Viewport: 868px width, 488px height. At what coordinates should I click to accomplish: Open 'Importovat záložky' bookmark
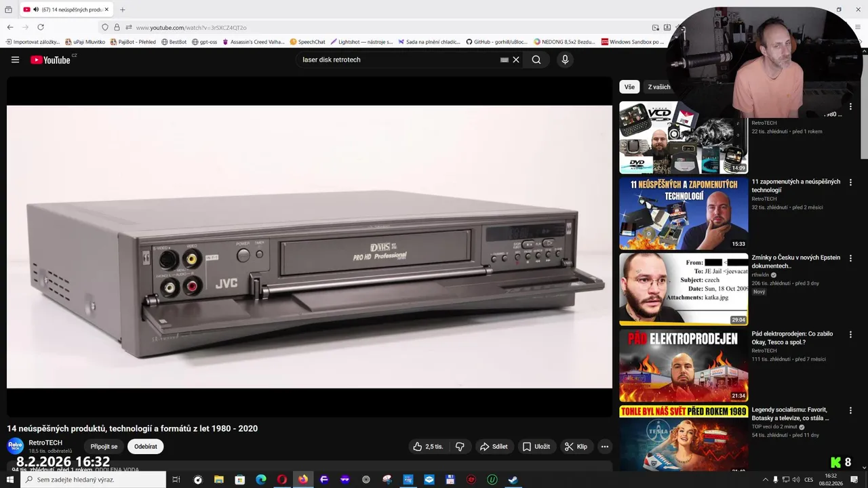click(33, 42)
